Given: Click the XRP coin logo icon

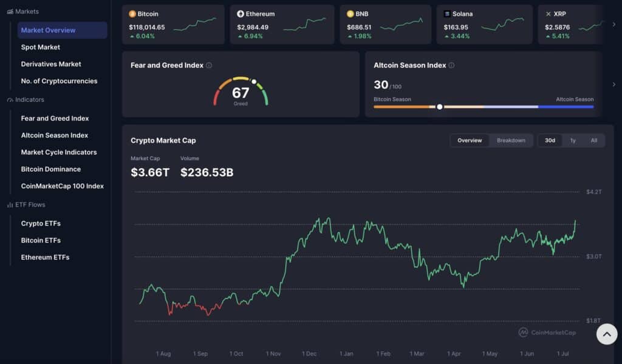Looking at the screenshot, I should (549, 14).
